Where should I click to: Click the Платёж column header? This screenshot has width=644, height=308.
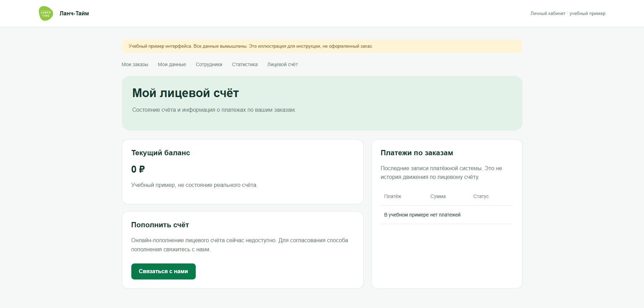[x=393, y=196]
